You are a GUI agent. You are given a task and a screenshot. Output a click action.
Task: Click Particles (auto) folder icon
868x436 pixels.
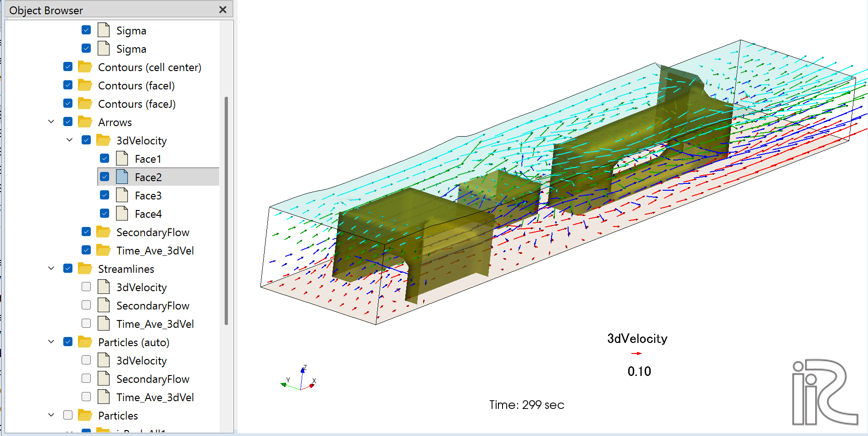85,342
